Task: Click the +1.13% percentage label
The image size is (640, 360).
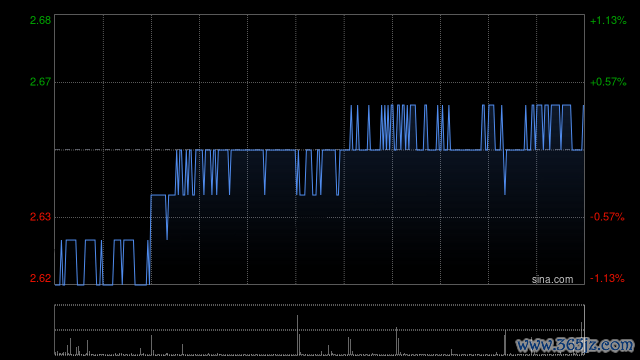Action: tap(608, 20)
